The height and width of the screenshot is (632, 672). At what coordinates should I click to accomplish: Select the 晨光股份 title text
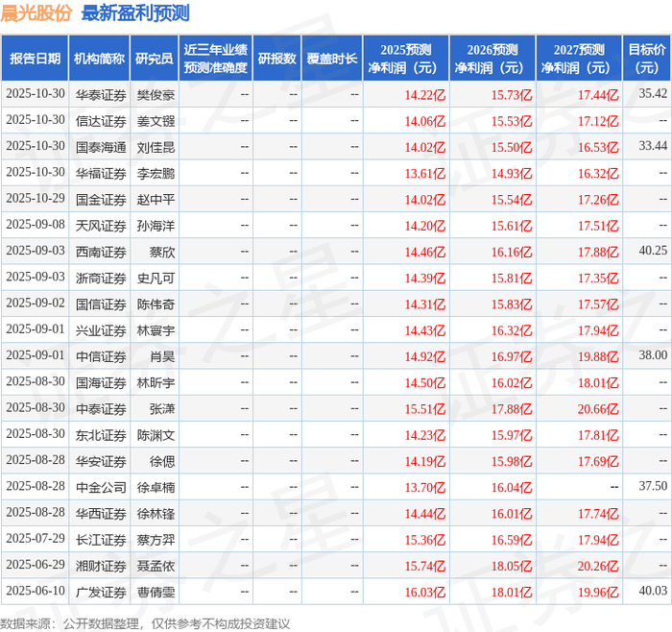[x=36, y=13]
